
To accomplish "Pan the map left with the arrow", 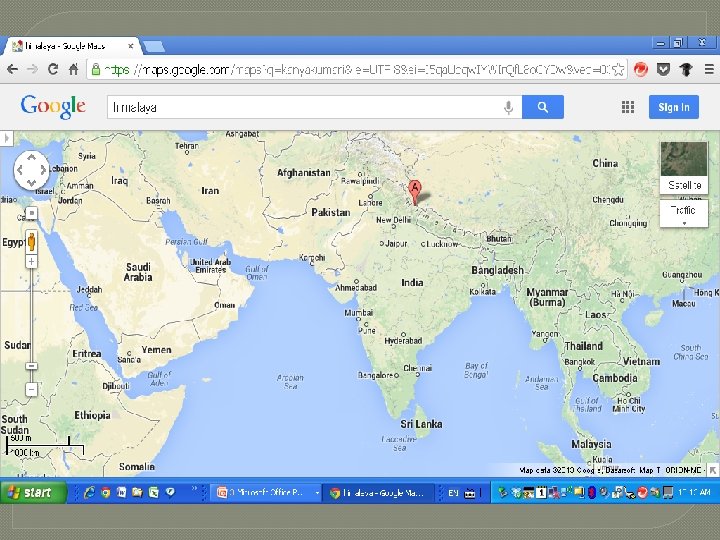I will (19, 170).
